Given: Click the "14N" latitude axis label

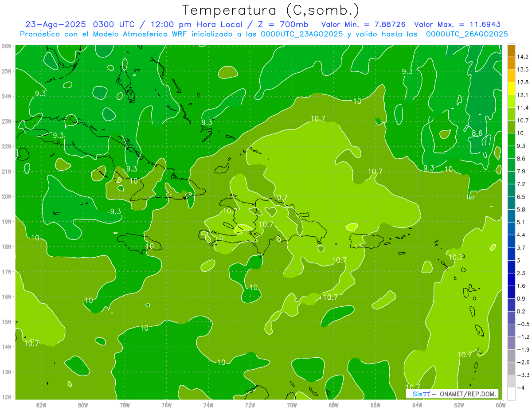Looking at the screenshot, I should click(x=6, y=347).
